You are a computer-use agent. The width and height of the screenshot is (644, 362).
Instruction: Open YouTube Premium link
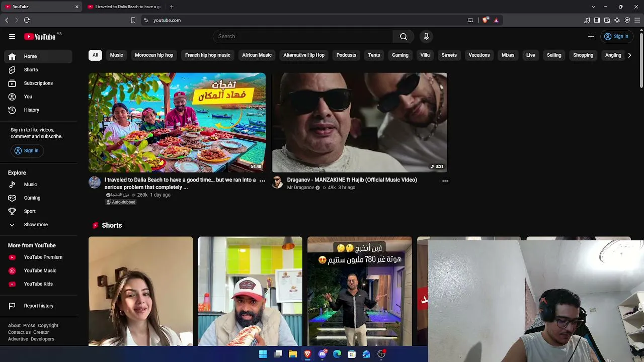pyautogui.click(x=38, y=257)
